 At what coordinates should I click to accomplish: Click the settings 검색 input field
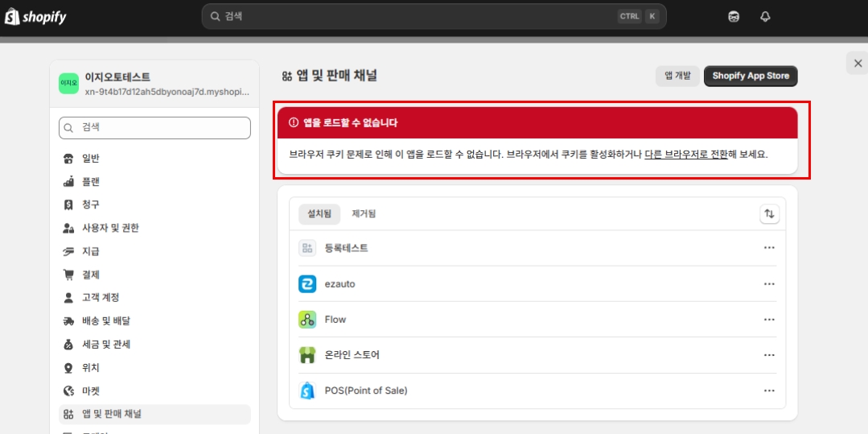(154, 127)
